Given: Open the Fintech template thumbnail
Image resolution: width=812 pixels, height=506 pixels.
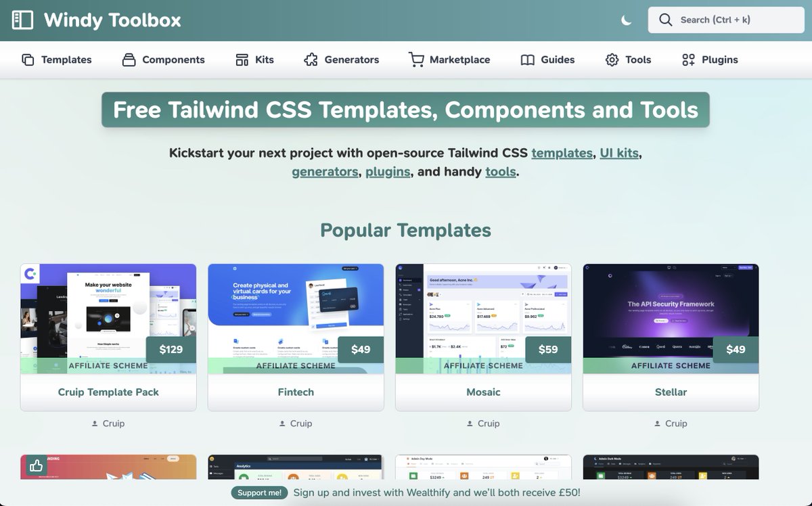Looking at the screenshot, I should click(296, 319).
